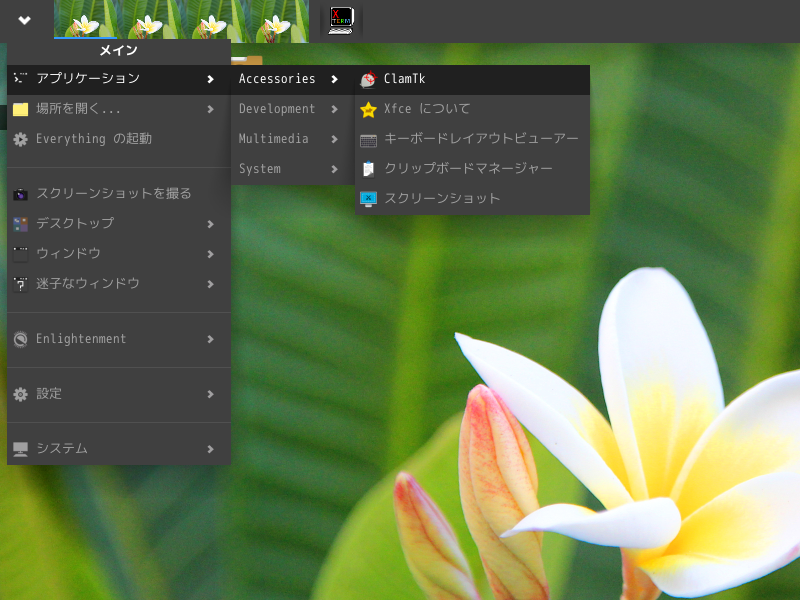Click the camera icon for スクリーンショットを撮る
This screenshot has width=800, height=600.
[20, 194]
